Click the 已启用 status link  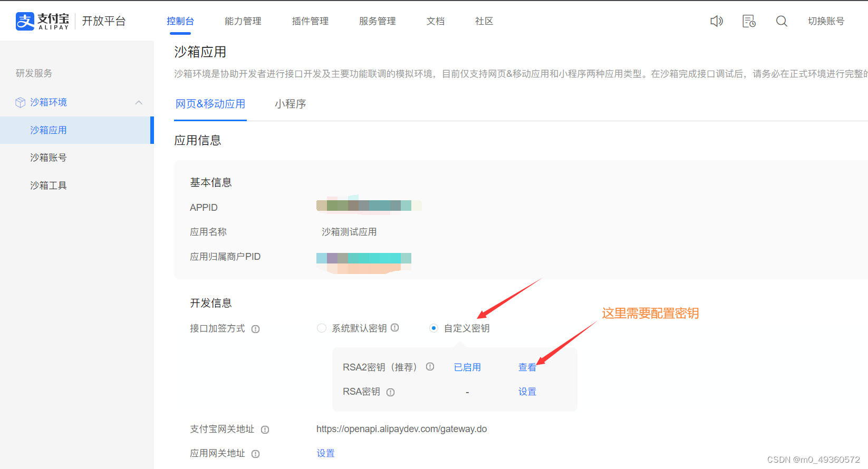467,367
